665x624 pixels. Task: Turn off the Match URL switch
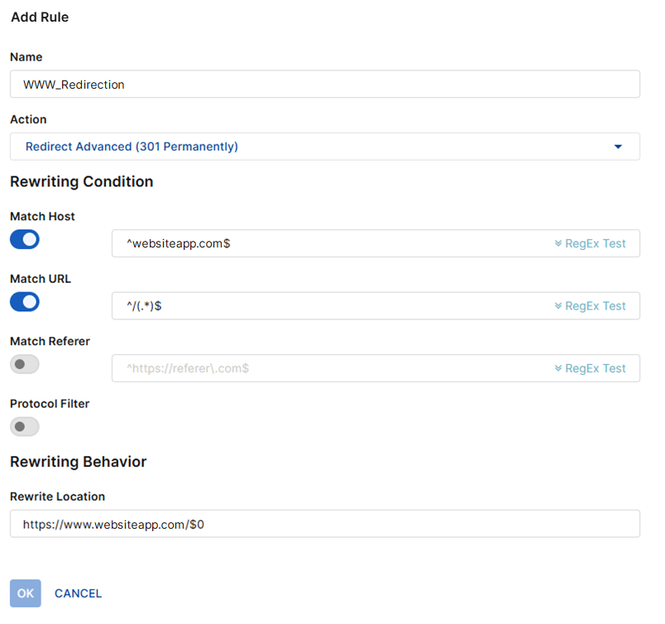point(25,302)
